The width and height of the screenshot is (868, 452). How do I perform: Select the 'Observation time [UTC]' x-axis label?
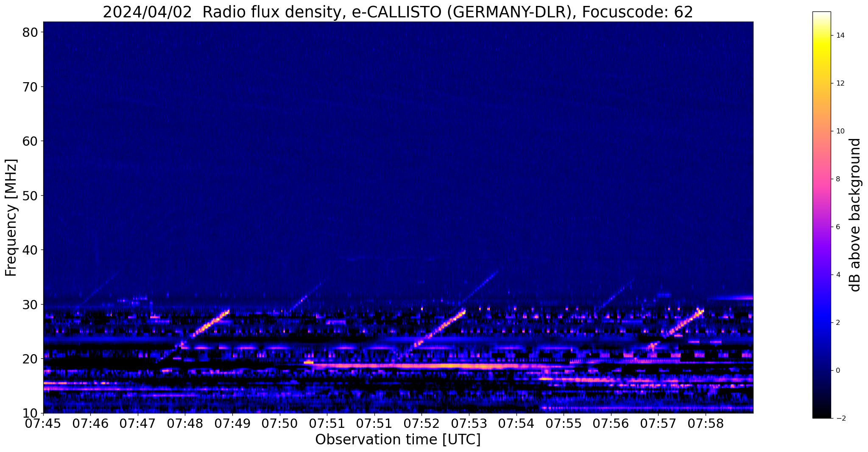click(398, 439)
